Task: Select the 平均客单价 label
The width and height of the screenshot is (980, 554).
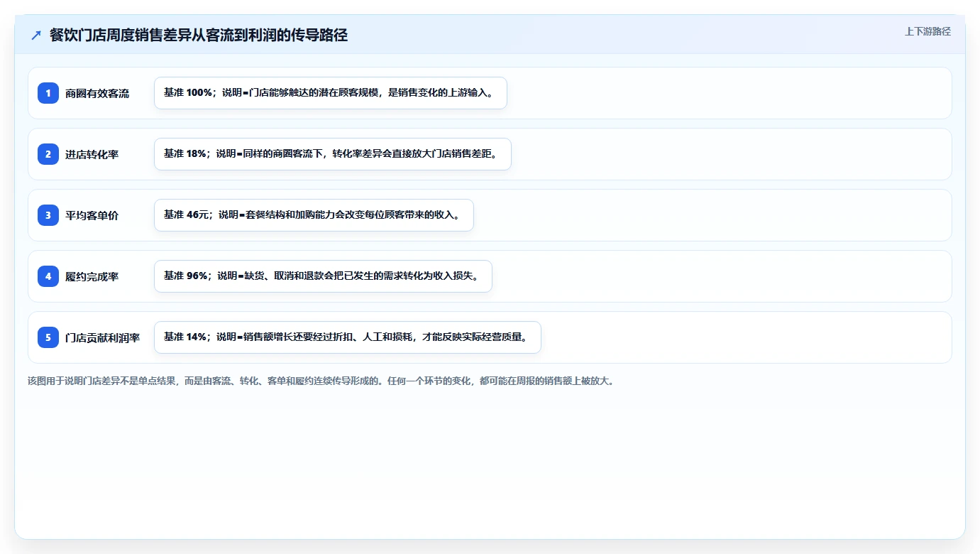Action: (x=92, y=215)
